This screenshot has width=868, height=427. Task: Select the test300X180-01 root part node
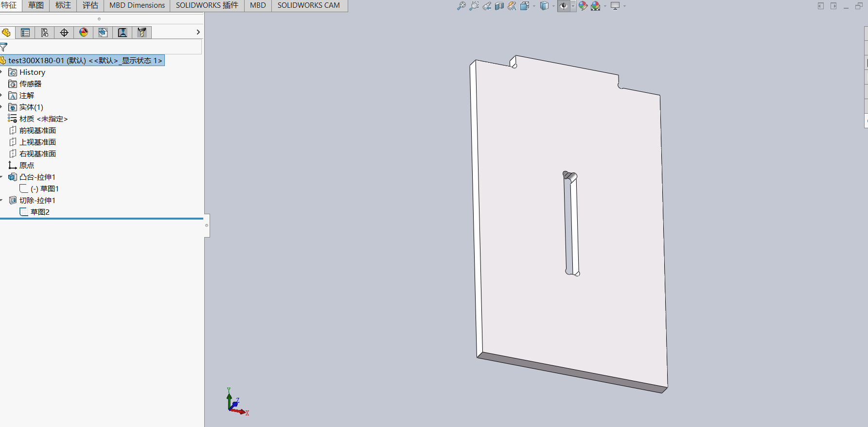(x=82, y=60)
